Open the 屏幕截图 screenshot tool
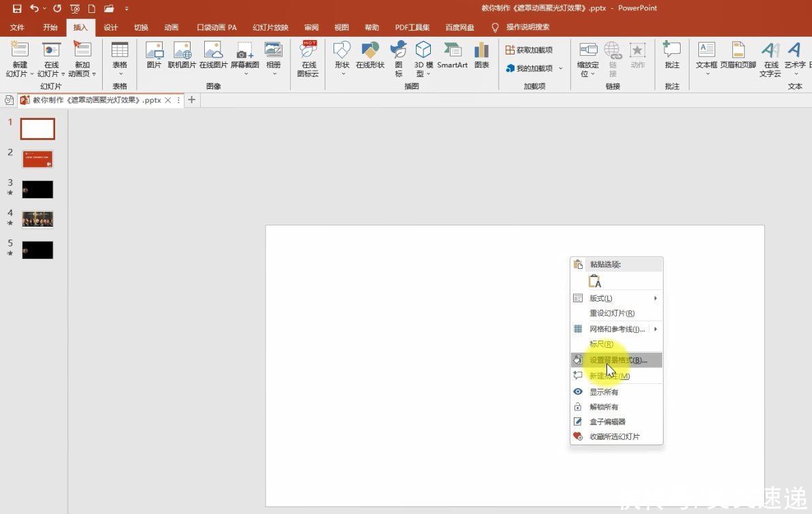This screenshot has width=812, height=514. click(x=244, y=57)
